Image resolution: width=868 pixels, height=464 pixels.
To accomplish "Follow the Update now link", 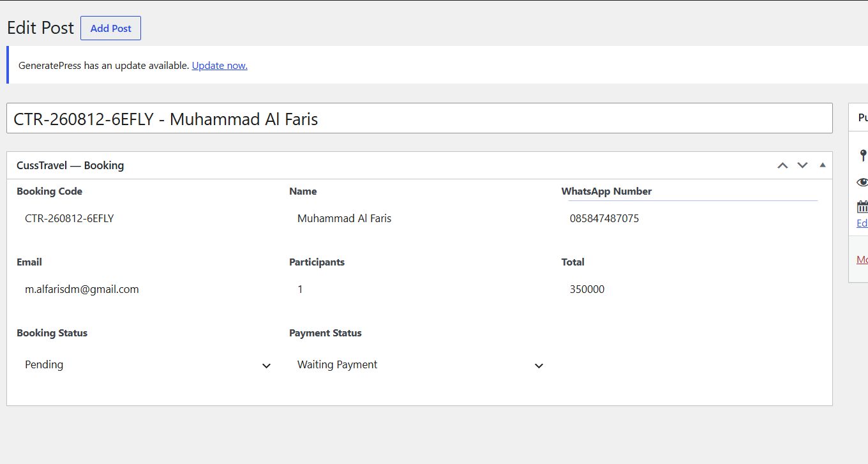I will pyautogui.click(x=220, y=65).
